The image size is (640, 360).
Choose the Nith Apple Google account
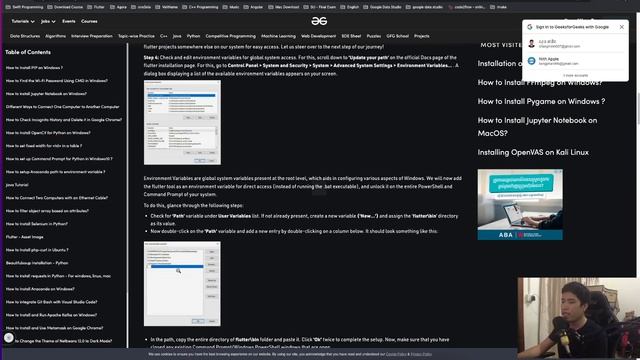coord(575,61)
